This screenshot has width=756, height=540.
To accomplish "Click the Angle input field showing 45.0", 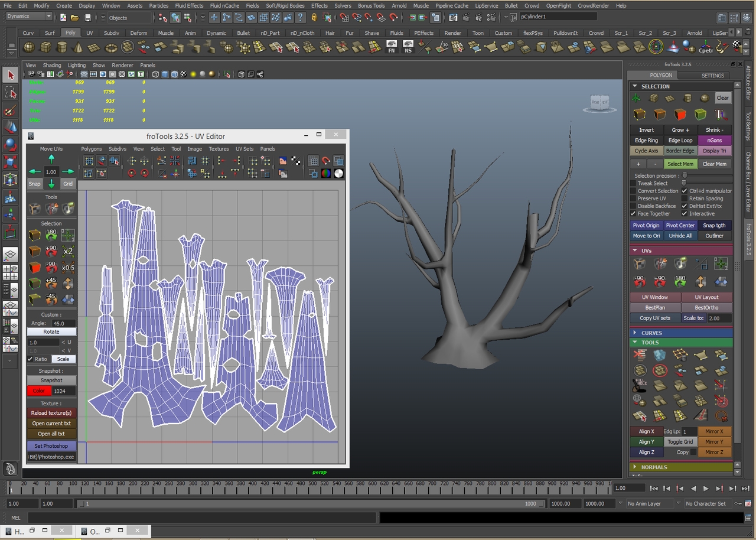I will (63, 323).
